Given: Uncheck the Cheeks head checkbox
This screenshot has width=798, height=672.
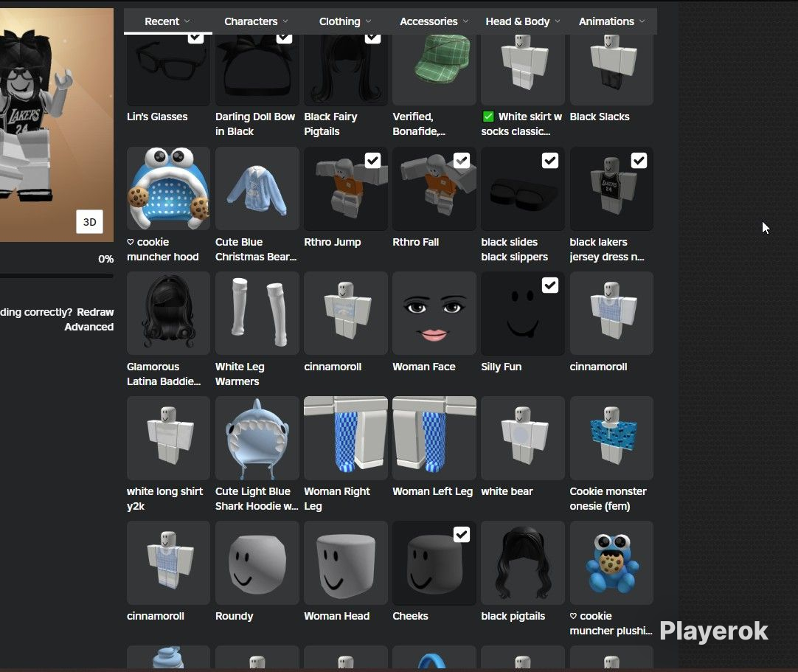Looking at the screenshot, I should (x=462, y=535).
